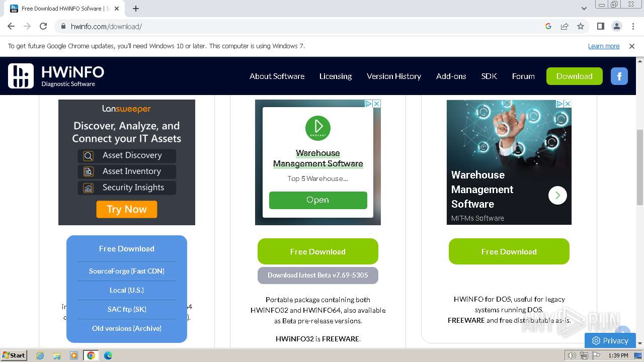Viewport: 644px width, 362px height.
Task: Toggle the browser side panel
Action: (600, 26)
